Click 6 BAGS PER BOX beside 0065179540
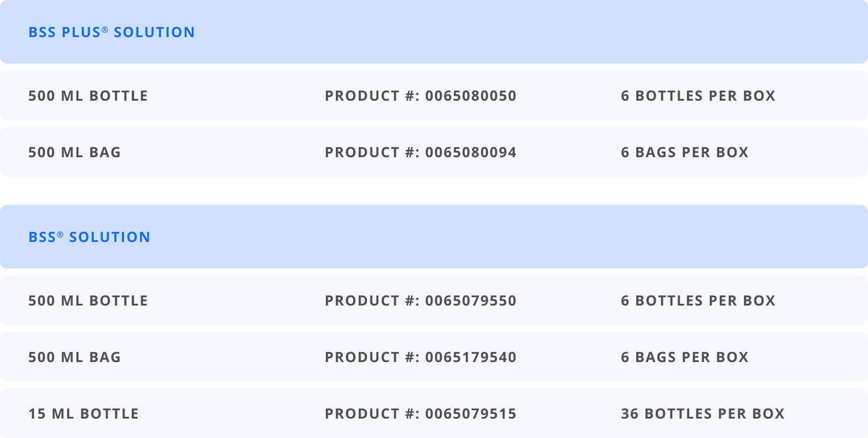This screenshot has width=868, height=438. click(x=685, y=357)
